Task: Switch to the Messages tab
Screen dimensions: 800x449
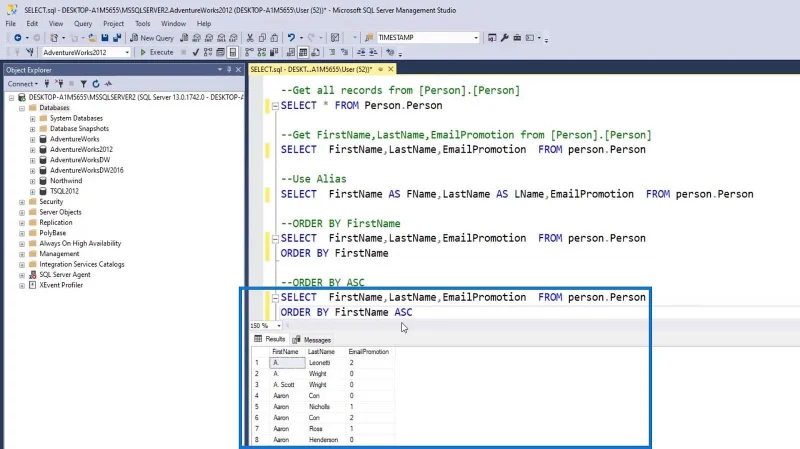Action: coord(312,340)
